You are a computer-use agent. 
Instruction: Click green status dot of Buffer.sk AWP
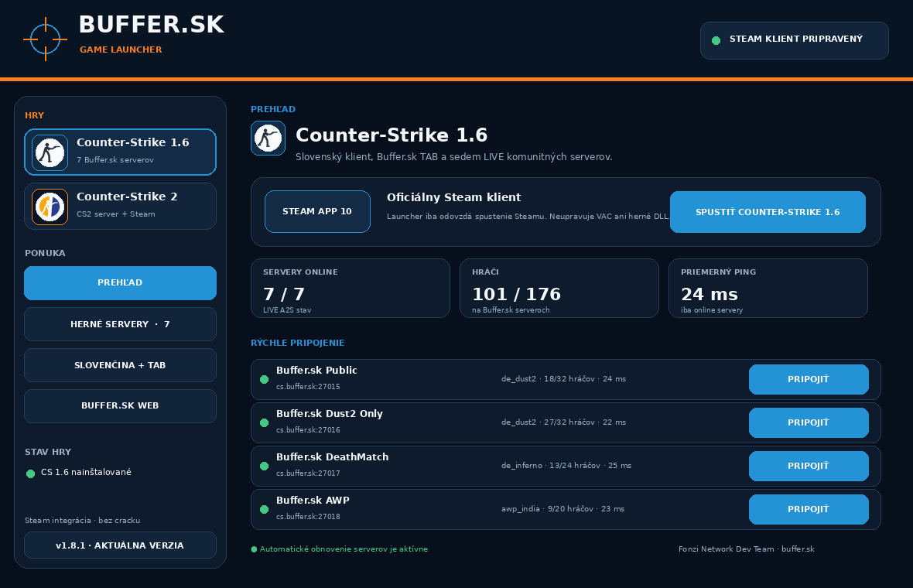coord(265,509)
